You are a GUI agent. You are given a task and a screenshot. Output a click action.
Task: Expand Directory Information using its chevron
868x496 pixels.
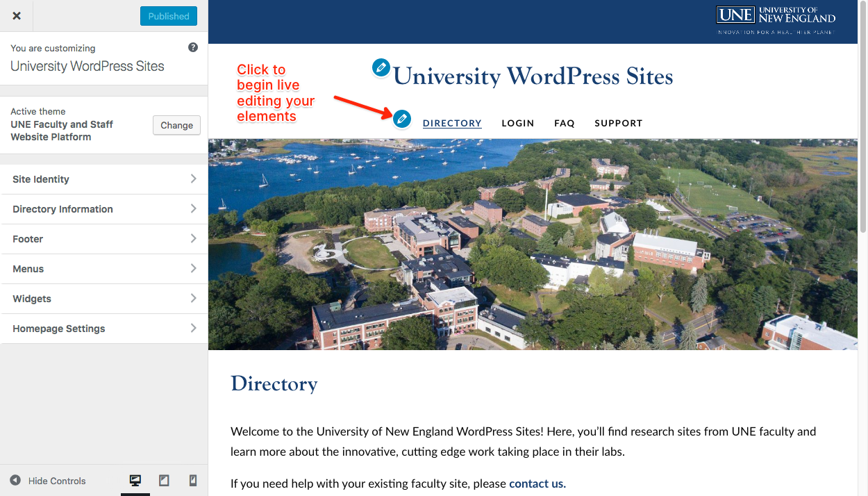coord(193,208)
